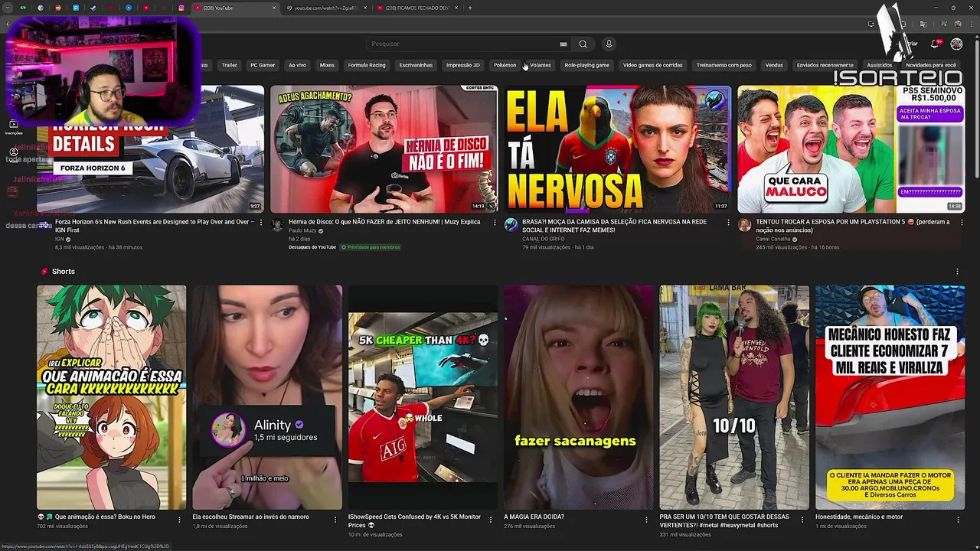
Task: Switch to the pinned Instagram tab
Action: pyautogui.click(x=181, y=8)
